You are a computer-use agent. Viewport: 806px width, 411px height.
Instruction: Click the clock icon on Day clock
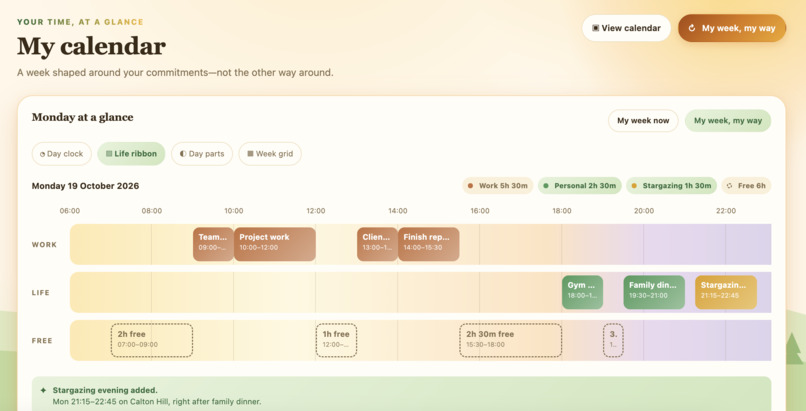tap(42, 154)
